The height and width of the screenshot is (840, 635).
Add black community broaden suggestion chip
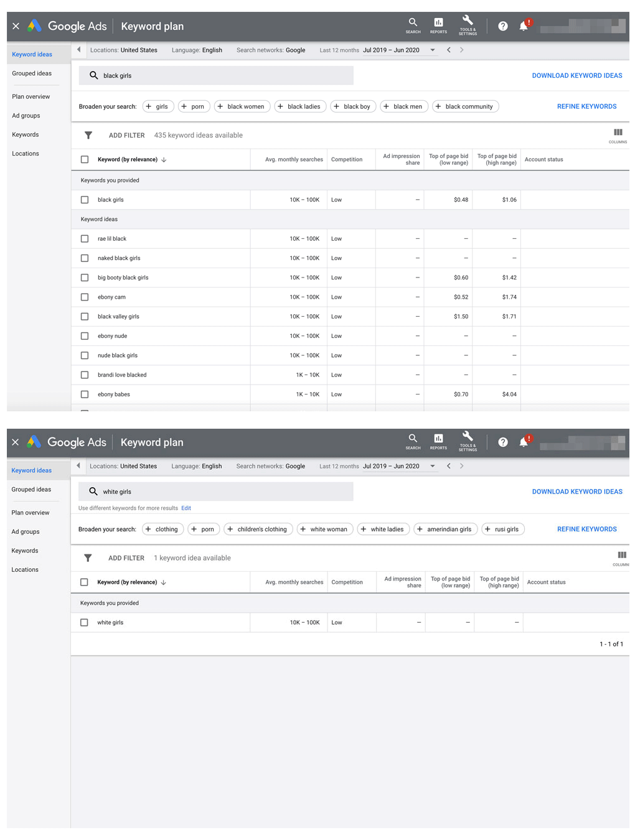point(465,106)
